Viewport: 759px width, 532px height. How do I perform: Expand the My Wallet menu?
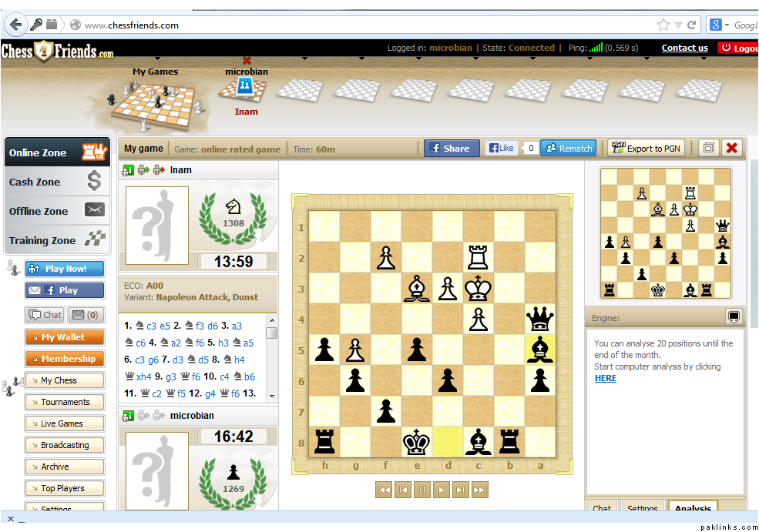pos(65,337)
